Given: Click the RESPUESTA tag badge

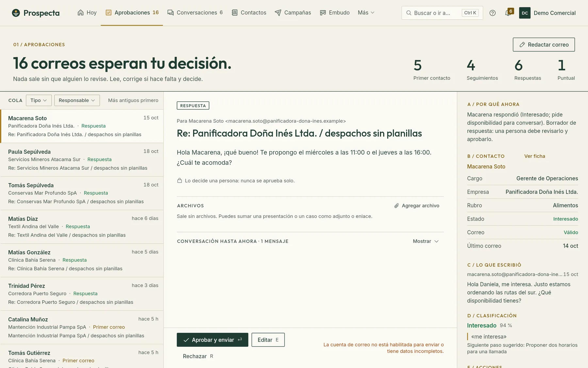Looking at the screenshot, I should pos(193,106).
